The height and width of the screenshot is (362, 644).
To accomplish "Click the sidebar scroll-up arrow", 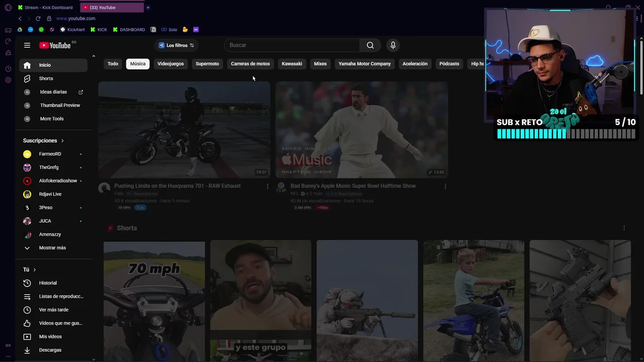I will pos(94,56).
